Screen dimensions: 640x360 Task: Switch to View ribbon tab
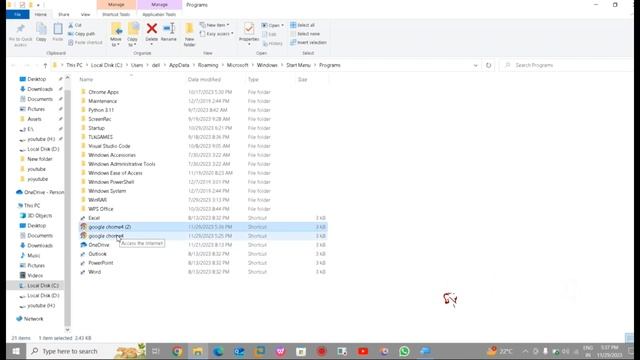(x=85, y=15)
